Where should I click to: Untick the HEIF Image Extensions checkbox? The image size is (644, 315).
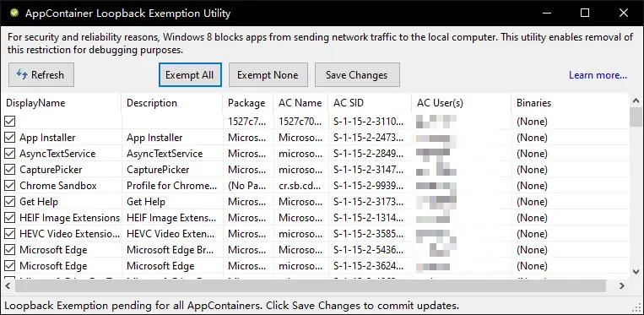tap(10, 218)
